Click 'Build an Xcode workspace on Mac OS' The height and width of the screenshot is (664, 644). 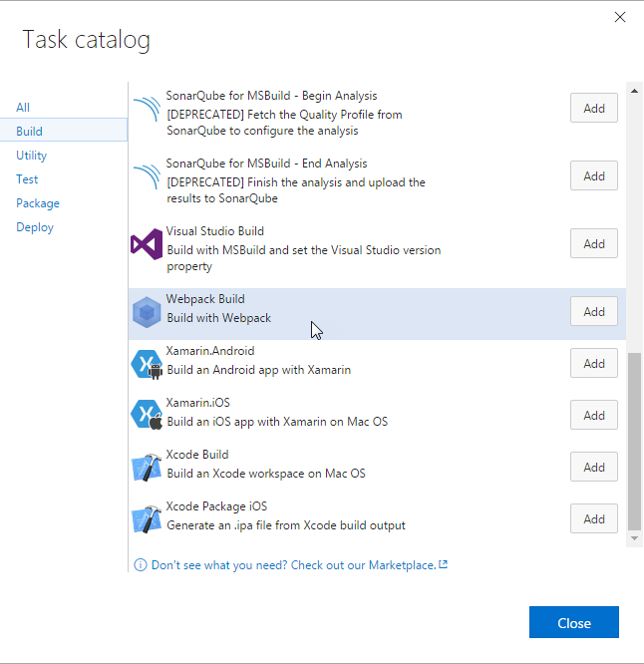[266, 474]
